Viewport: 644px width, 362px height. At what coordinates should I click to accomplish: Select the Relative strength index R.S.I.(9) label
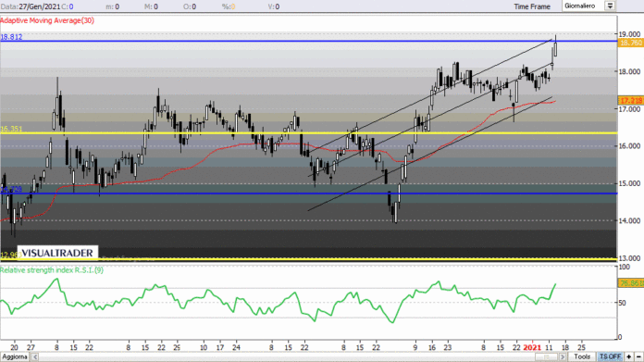tap(52, 270)
